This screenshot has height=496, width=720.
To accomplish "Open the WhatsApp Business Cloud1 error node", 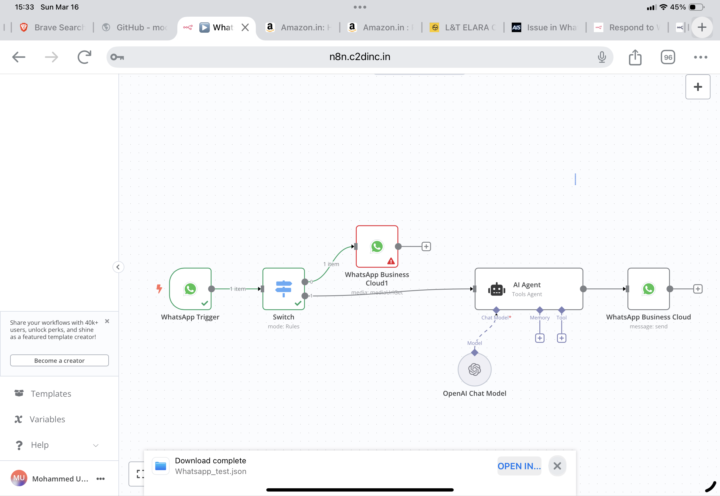I will 377,246.
